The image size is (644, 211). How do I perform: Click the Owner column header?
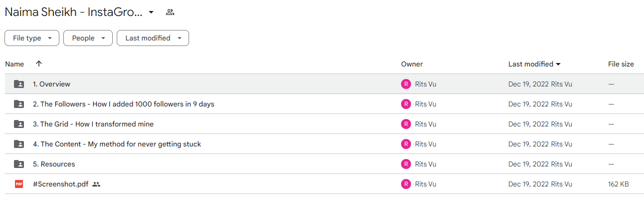tap(412, 64)
